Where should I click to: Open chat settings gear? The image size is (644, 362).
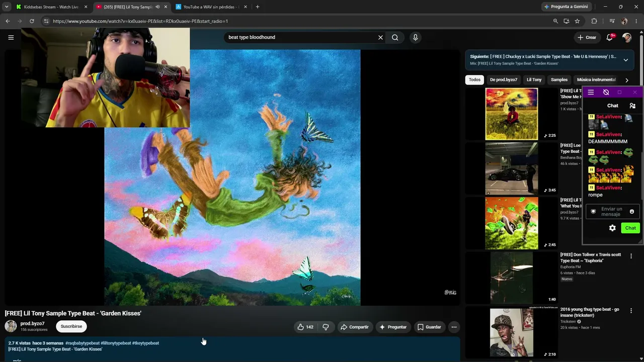612,228
